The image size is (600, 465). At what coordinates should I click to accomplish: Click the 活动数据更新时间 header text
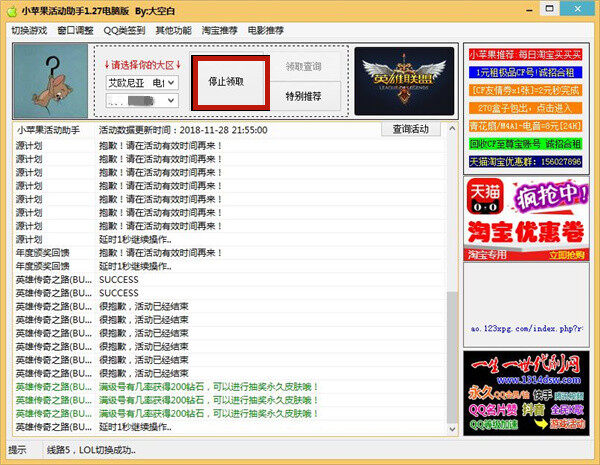183,130
